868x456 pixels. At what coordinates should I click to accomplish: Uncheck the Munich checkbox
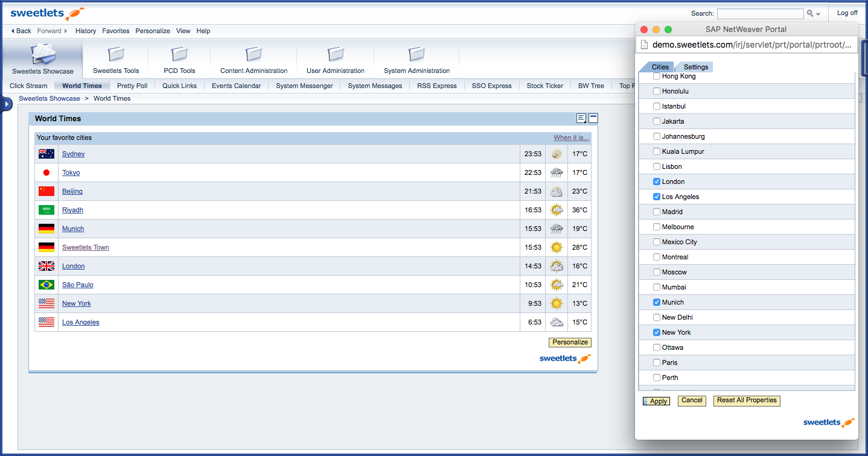pos(657,302)
